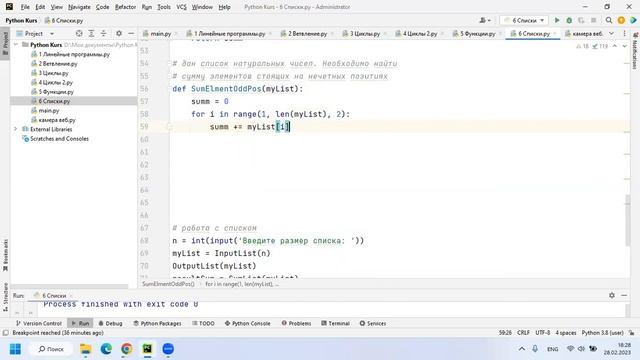640x360 pixels.
Task: Click SumElmentOddPos() breadcrumb
Action: (x=168, y=284)
